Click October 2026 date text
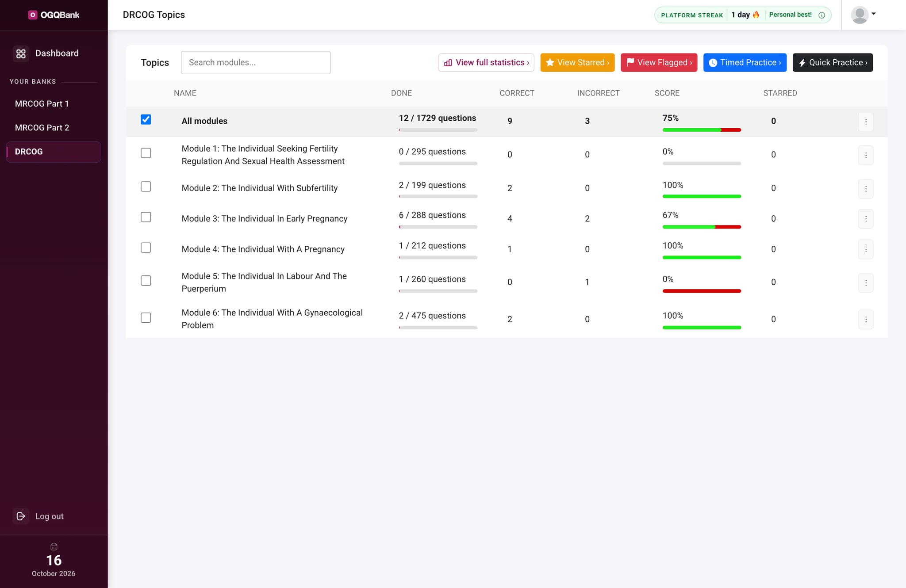This screenshot has width=906, height=588. (54, 573)
